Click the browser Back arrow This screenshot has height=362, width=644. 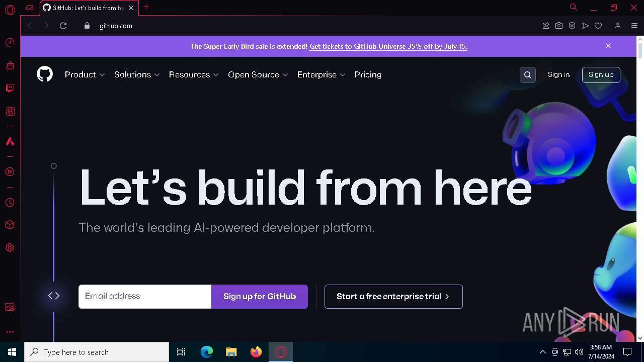(30, 26)
